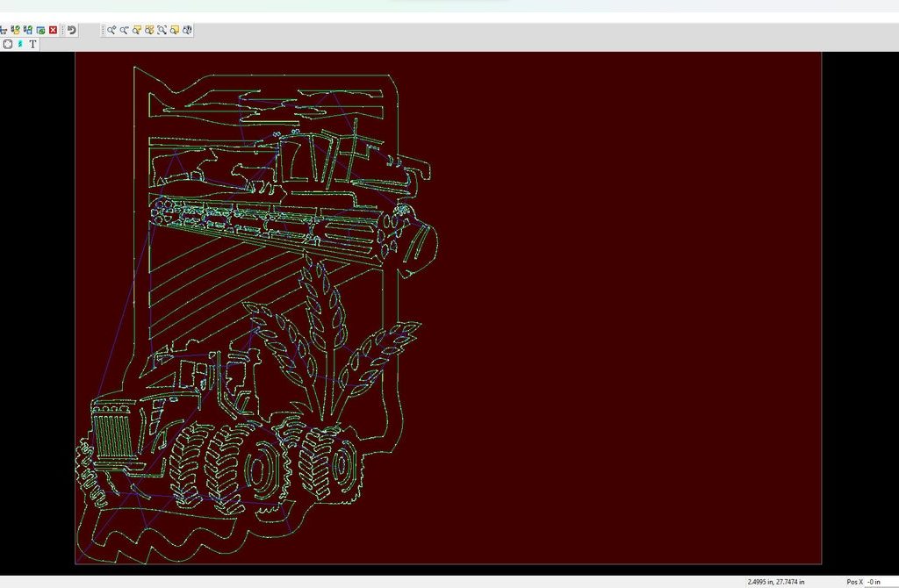Click the Zoom Out magnifier icon
This screenshot has width=899, height=588.
pos(125,30)
